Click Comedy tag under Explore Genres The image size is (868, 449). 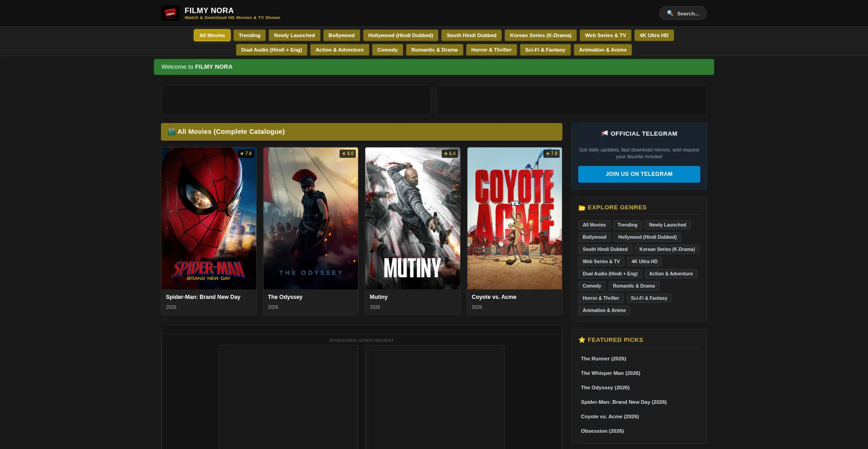click(592, 286)
